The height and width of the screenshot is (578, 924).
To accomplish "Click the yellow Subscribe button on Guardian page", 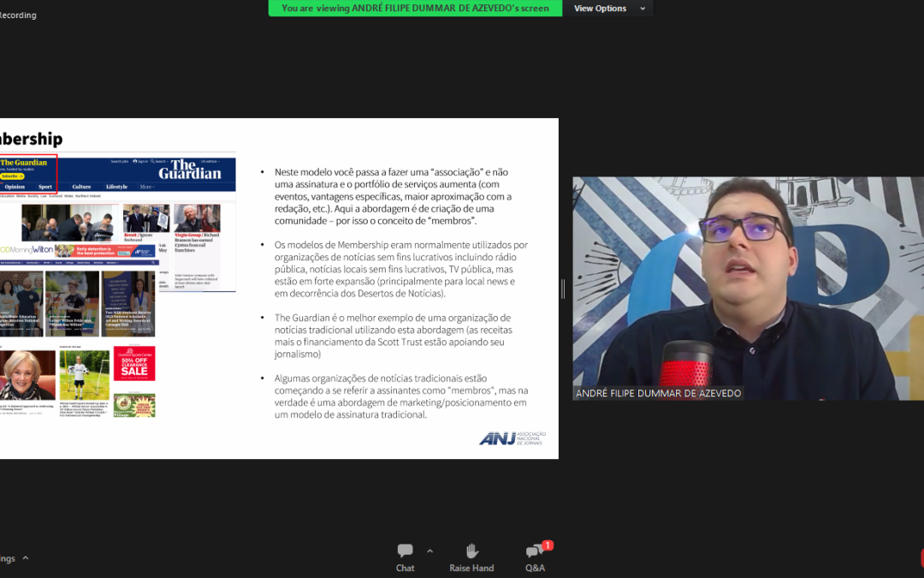I will point(12,176).
